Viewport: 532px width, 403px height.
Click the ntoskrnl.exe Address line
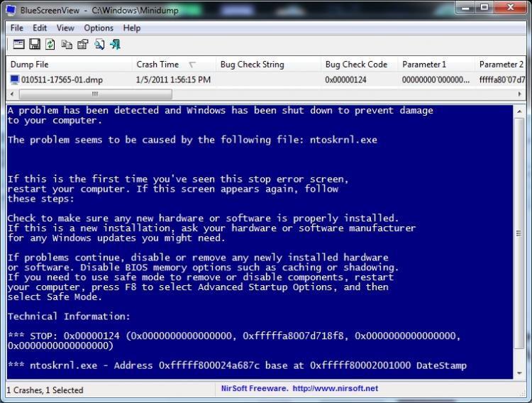point(237,365)
